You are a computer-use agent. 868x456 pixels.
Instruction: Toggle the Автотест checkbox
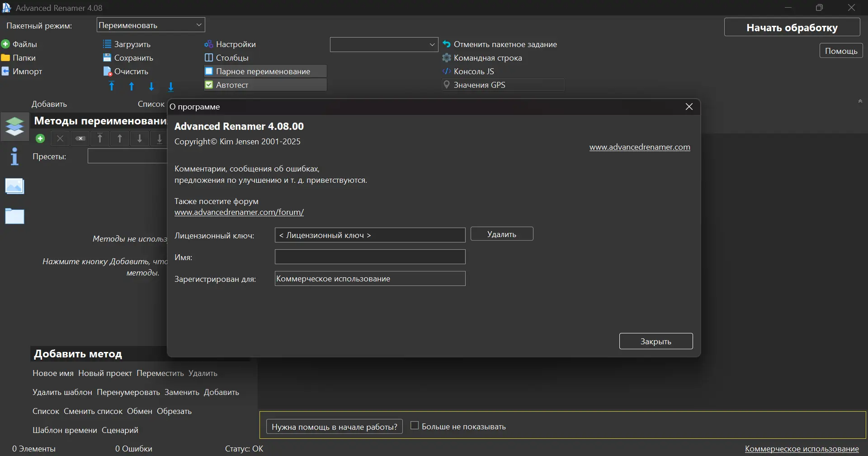209,85
